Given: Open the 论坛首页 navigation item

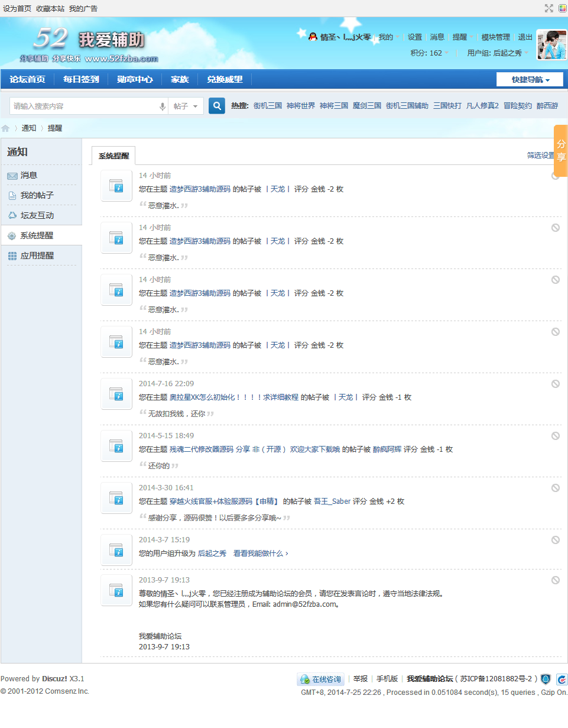Looking at the screenshot, I should tap(27, 79).
